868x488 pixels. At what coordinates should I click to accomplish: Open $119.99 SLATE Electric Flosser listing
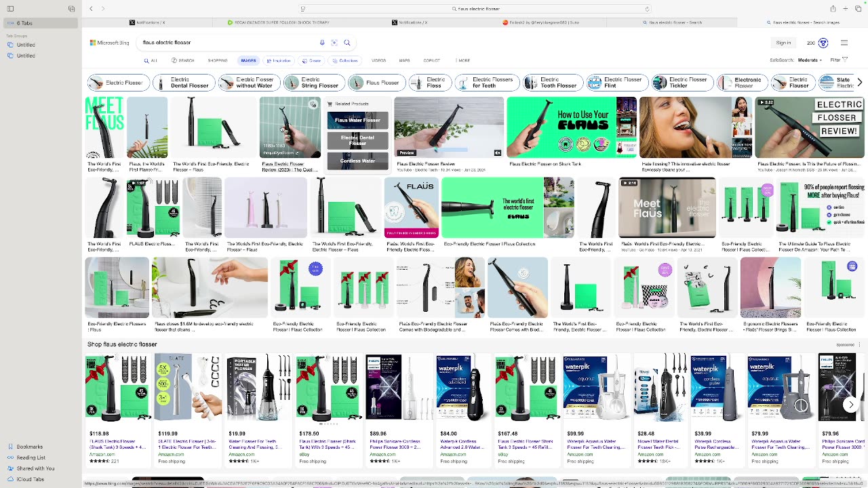tap(188, 409)
